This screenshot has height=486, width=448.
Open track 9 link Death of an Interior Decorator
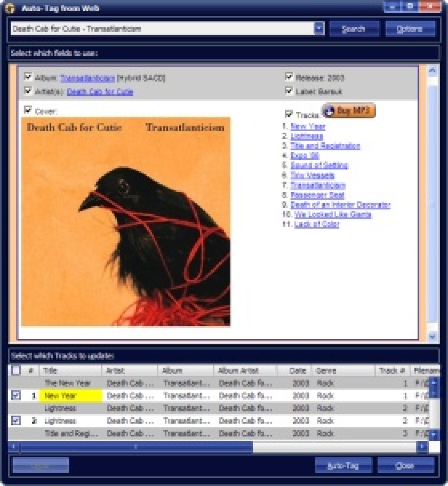click(x=340, y=205)
